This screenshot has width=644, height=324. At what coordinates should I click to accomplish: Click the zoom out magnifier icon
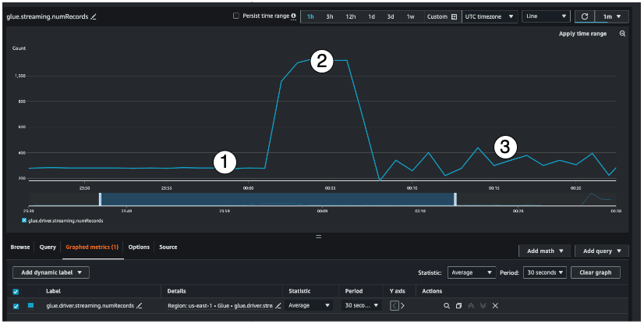(x=622, y=34)
